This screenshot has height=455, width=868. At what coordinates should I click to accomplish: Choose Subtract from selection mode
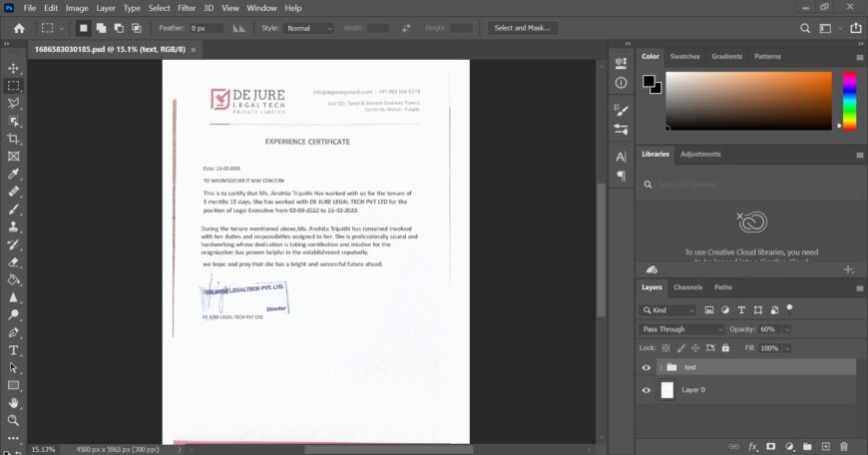tap(119, 28)
